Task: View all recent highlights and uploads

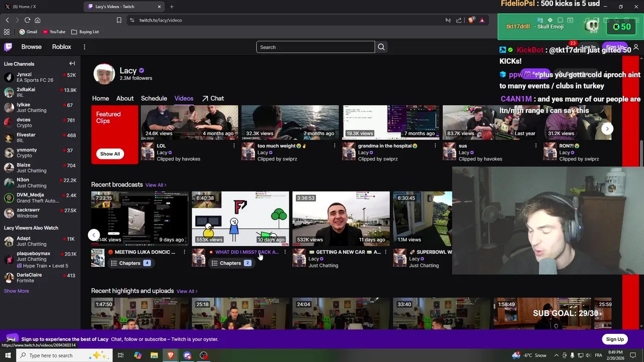Action: pyautogui.click(x=187, y=291)
